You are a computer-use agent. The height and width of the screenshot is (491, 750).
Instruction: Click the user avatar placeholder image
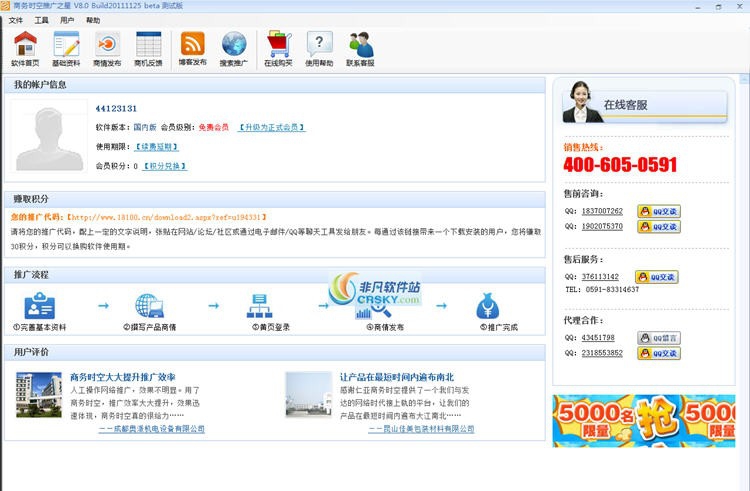[49, 136]
